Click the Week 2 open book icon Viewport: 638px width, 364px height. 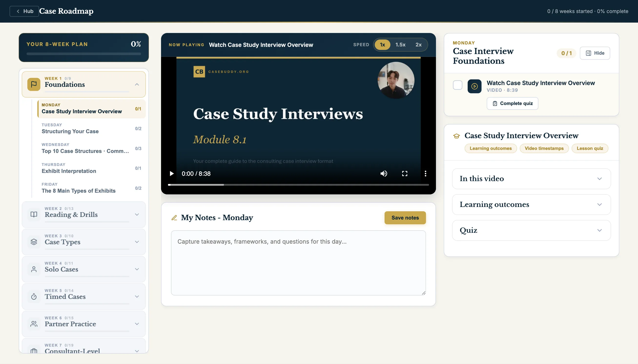point(34,214)
